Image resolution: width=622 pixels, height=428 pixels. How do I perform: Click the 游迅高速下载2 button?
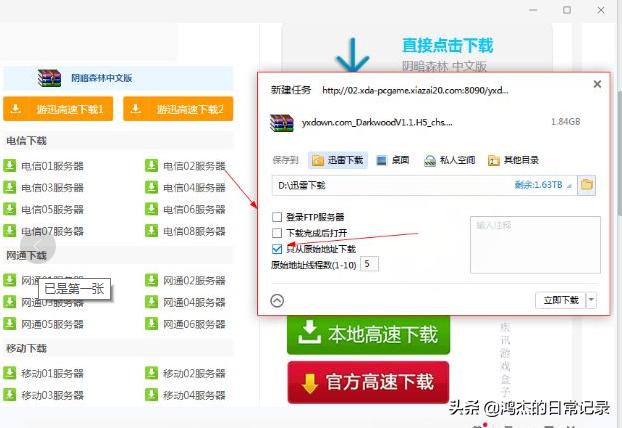[x=179, y=109]
